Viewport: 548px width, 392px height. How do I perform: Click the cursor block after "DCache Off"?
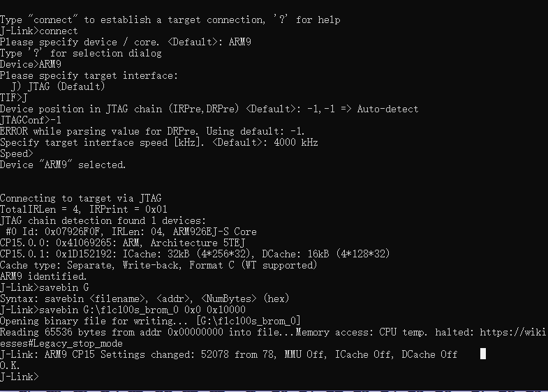pos(483,354)
